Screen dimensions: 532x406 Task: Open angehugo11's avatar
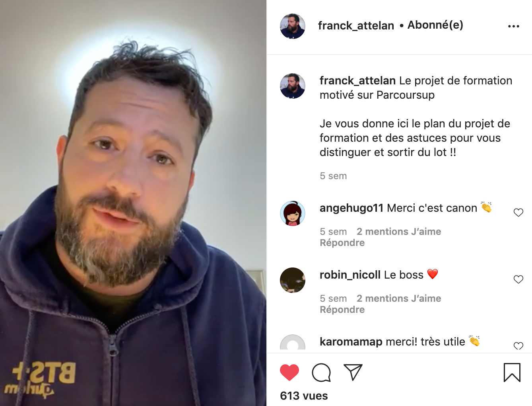(293, 213)
